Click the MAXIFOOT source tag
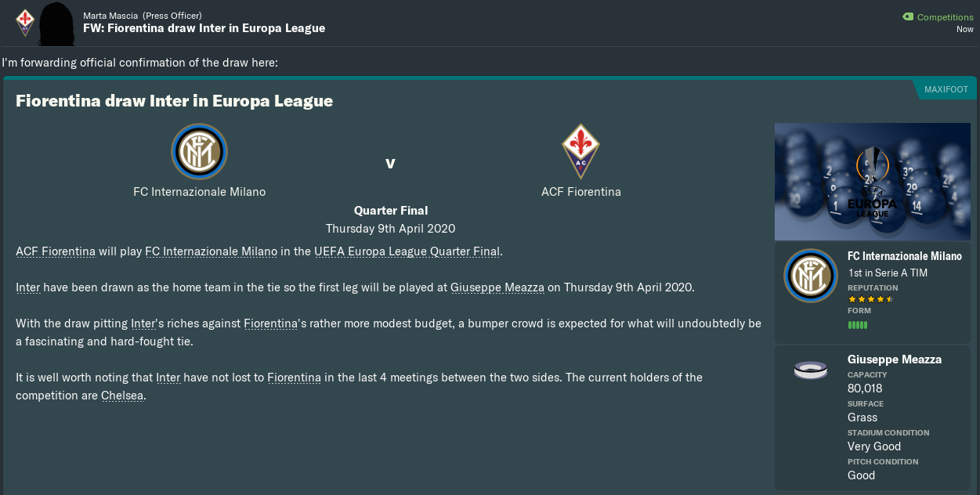The width and height of the screenshot is (980, 495). pyautogui.click(x=946, y=89)
